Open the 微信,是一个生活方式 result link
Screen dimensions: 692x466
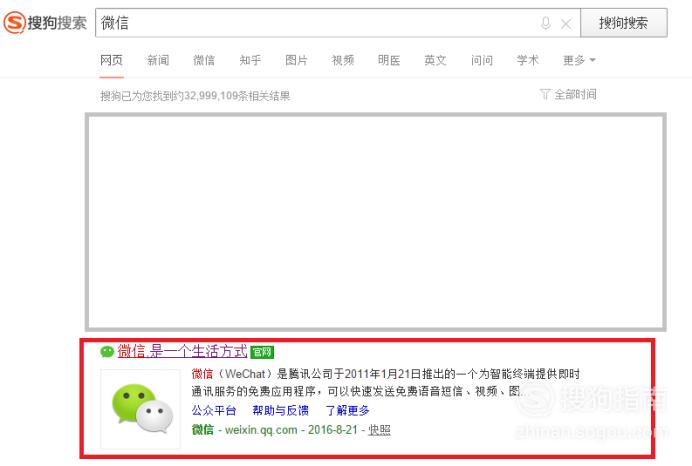point(182,351)
